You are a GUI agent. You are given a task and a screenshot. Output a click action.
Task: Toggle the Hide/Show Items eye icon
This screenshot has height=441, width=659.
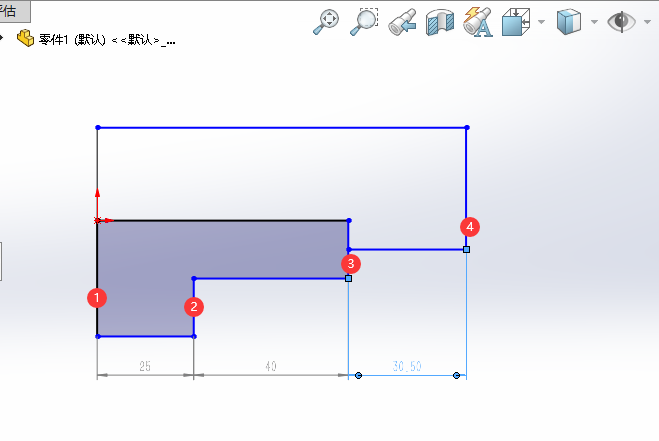[621, 22]
